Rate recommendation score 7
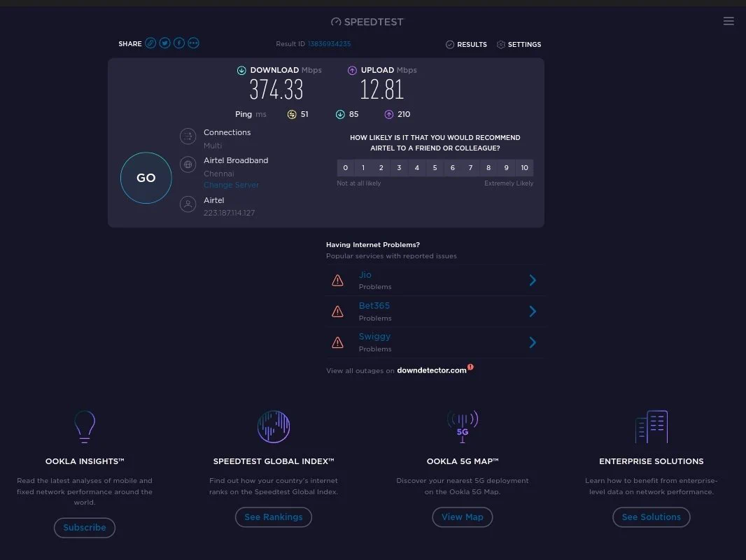746x560 pixels. pos(470,168)
